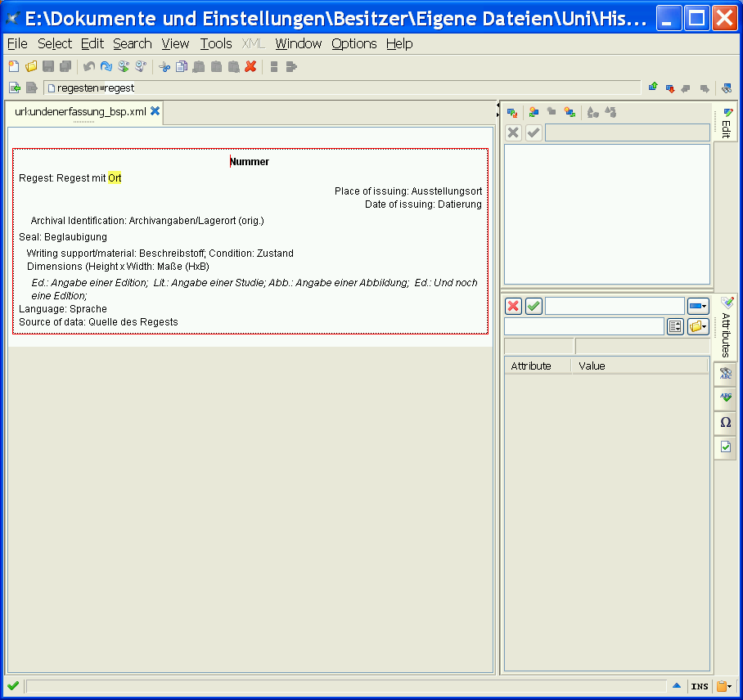The height and width of the screenshot is (700, 743).
Task: Click the Command history icon
Action: (141, 67)
